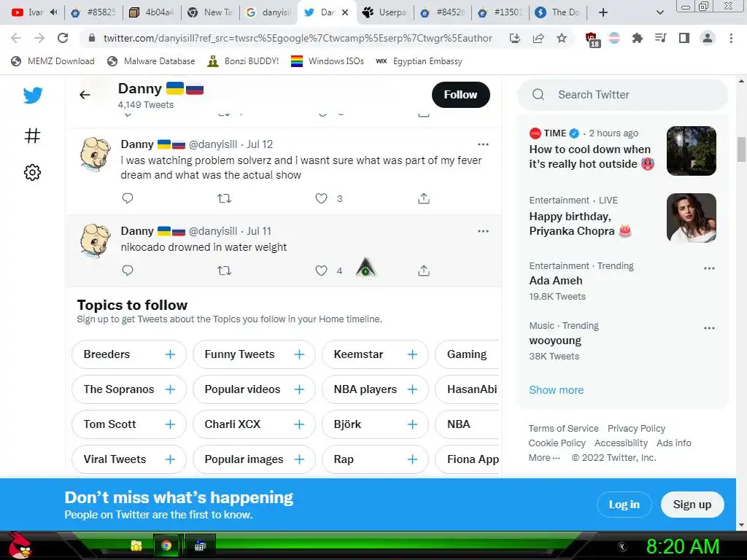The image size is (747, 560).
Task: Add Viral Tweets topic plus icon
Action: 170,459
